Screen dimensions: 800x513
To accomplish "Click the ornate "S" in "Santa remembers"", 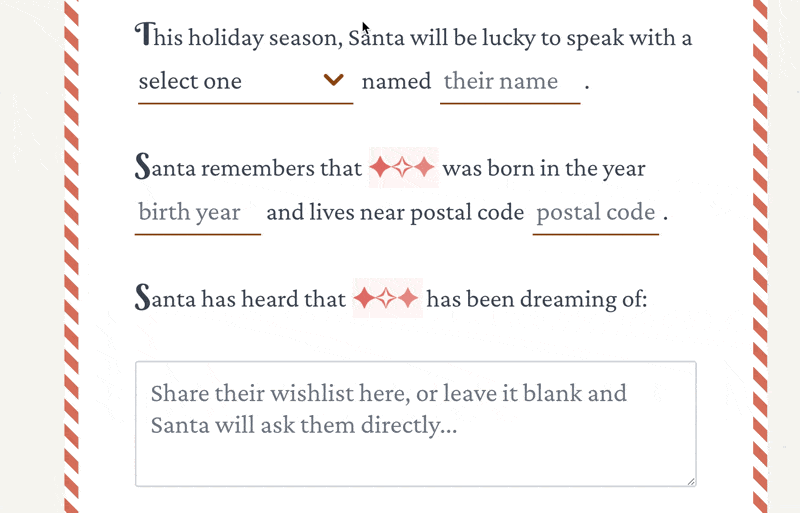I will click(143, 167).
